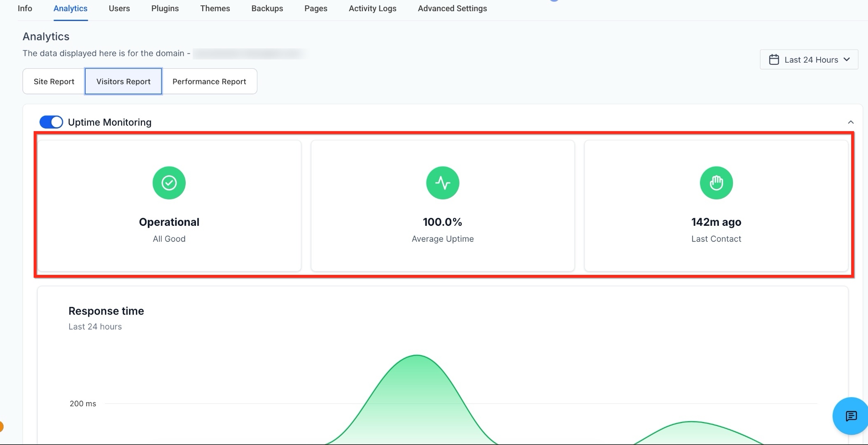The width and height of the screenshot is (868, 445).
Task: Open the blue chat support bubble
Action: (x=851, y=416)
